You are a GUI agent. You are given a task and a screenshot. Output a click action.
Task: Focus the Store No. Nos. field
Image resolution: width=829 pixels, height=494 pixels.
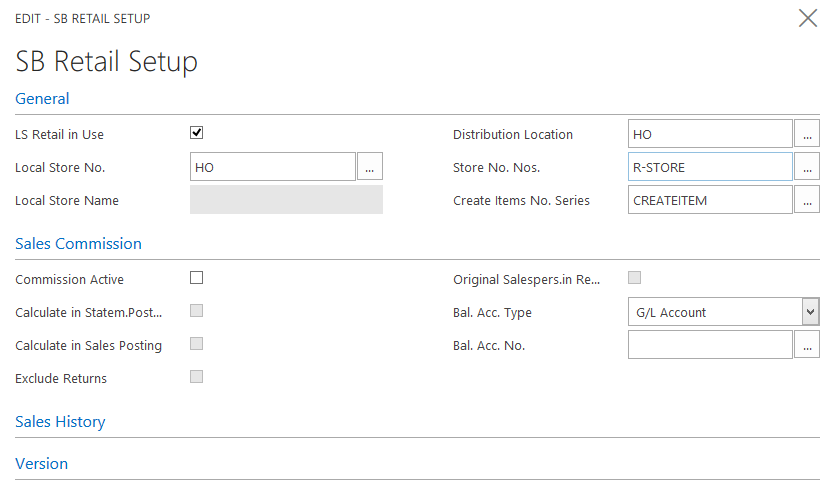710,167
